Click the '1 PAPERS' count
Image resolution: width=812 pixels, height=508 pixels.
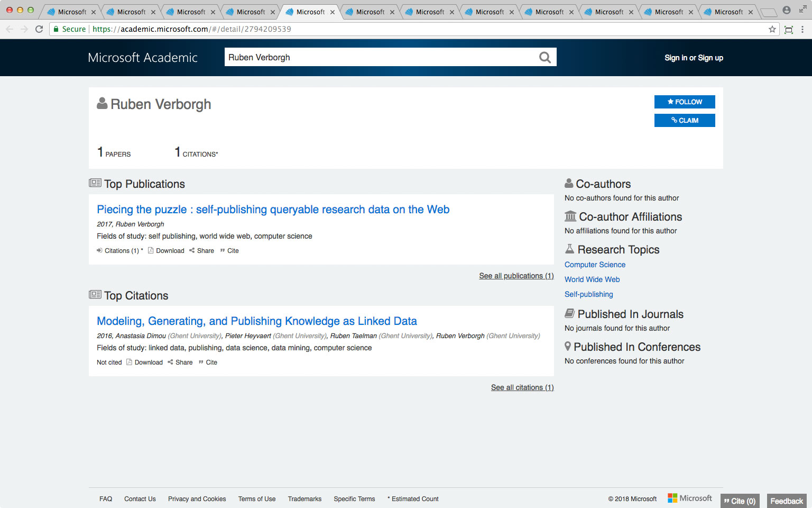pos(114,152)
